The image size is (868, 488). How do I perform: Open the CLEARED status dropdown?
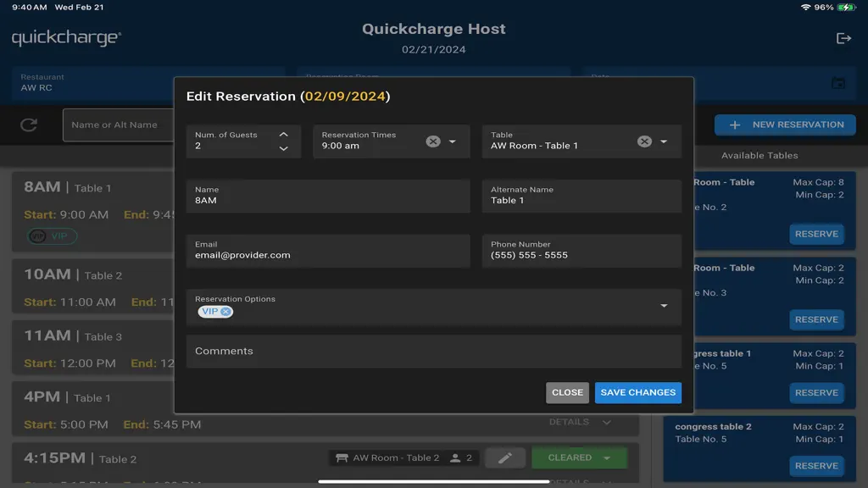pyautogui.click(x=607, y=458)
